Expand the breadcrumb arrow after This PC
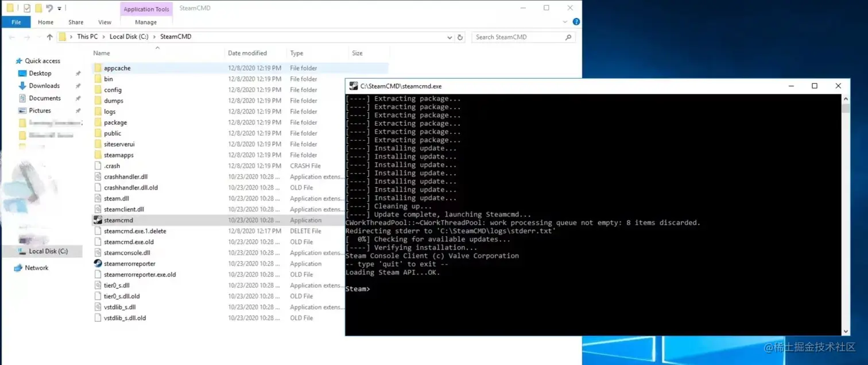 click(x=104, y=37)
